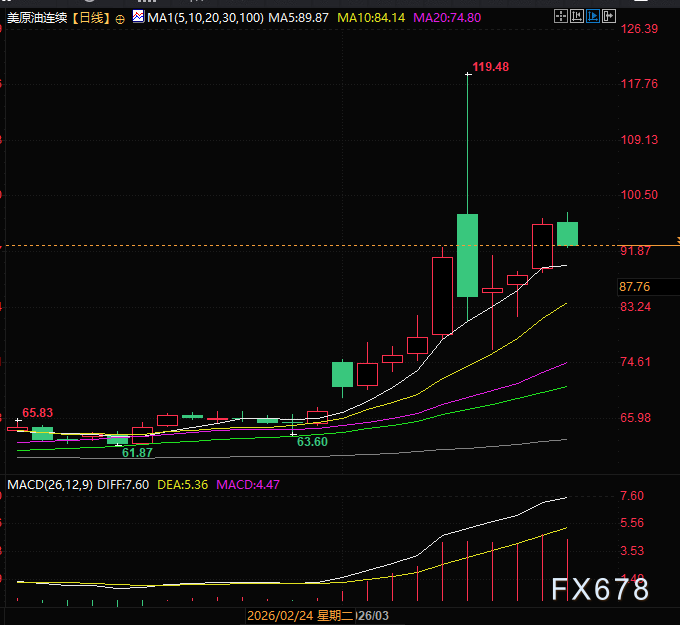680x625 pixels.
Task: Click the crosshair icon in the chart's top-right toolbar
Action: point(561,17)
